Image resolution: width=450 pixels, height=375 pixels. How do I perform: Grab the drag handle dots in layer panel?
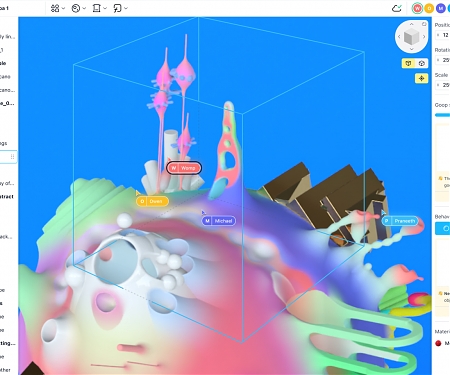click(12, 157)
